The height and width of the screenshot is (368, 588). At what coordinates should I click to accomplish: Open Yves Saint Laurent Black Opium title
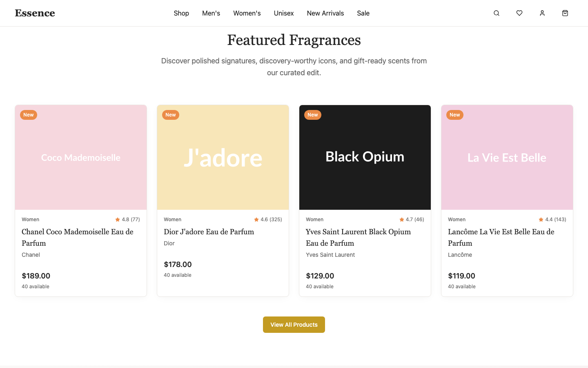(x=358, y=238)
